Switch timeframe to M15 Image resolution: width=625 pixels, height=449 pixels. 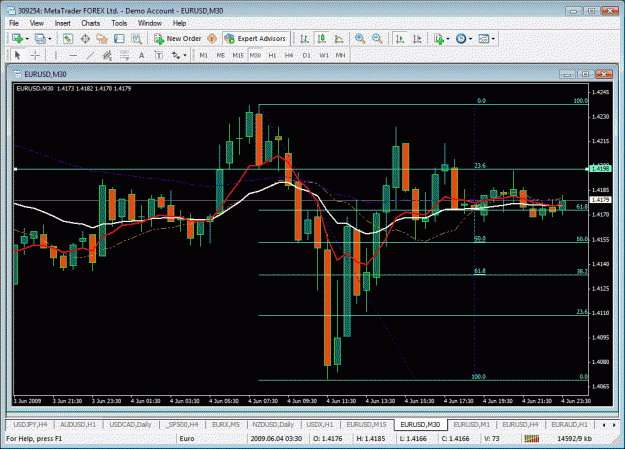pyautogui.click(x=238, y=55)
